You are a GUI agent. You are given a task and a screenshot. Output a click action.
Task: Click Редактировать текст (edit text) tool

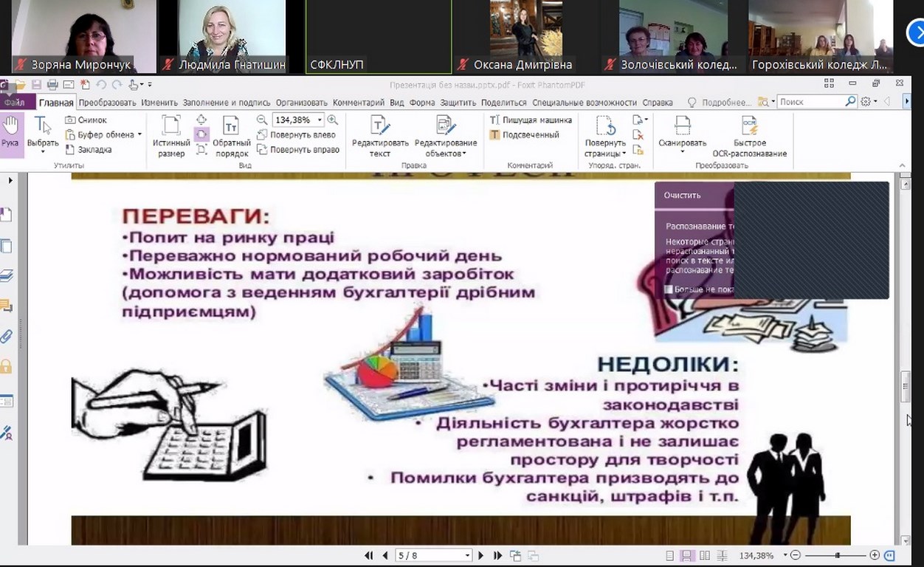click(380, 136)
